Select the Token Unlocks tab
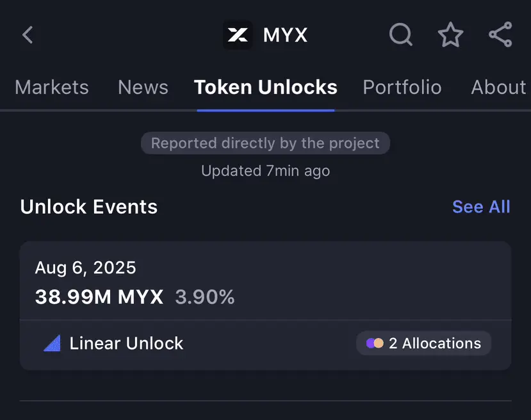Screen dimensions: 531x420 265,87
